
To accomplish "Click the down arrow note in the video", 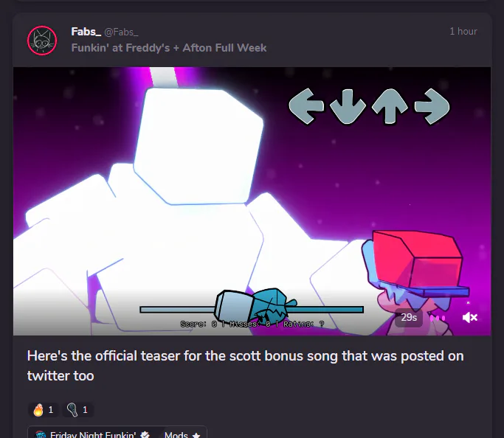I will click(348, 107).
